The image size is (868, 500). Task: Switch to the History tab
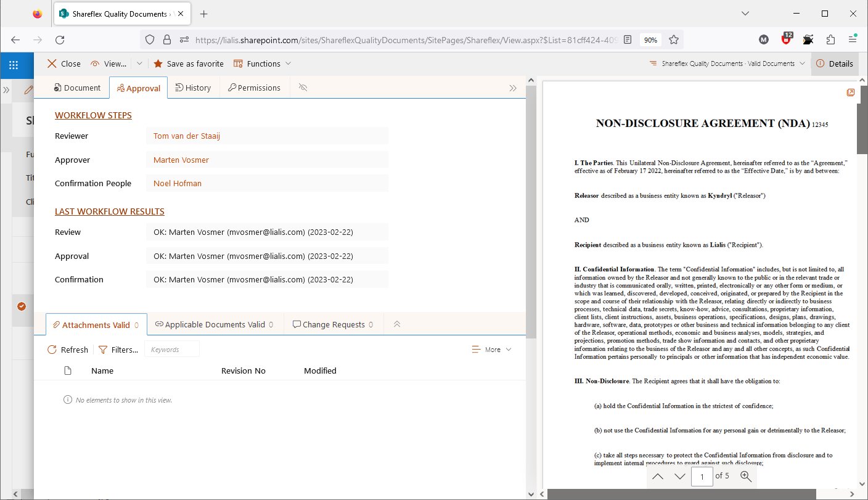pos(193,88)
